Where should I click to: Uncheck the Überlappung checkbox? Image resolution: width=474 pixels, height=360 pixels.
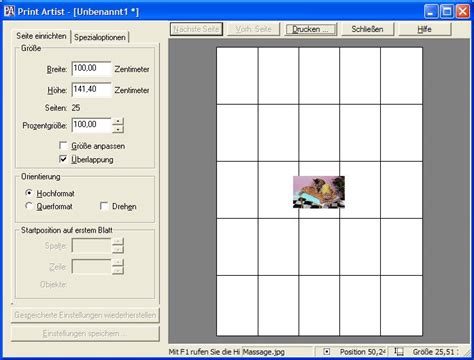[x=63, y=159]
